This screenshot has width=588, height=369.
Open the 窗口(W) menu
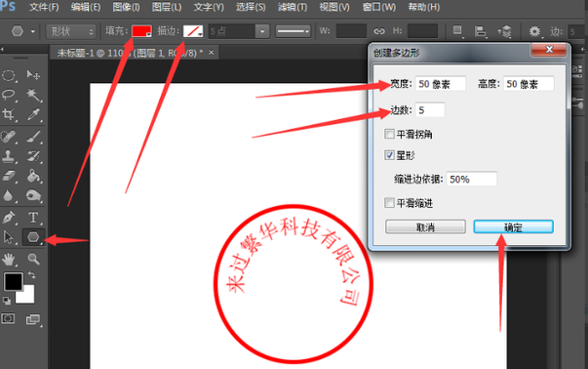pyautogui.click(x=378, y=7)
